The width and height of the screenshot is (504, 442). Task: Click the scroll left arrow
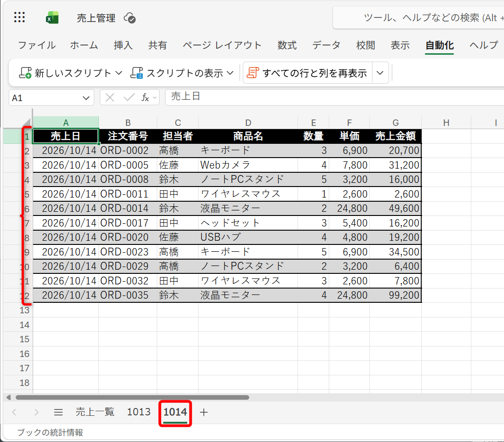[8, 397]
